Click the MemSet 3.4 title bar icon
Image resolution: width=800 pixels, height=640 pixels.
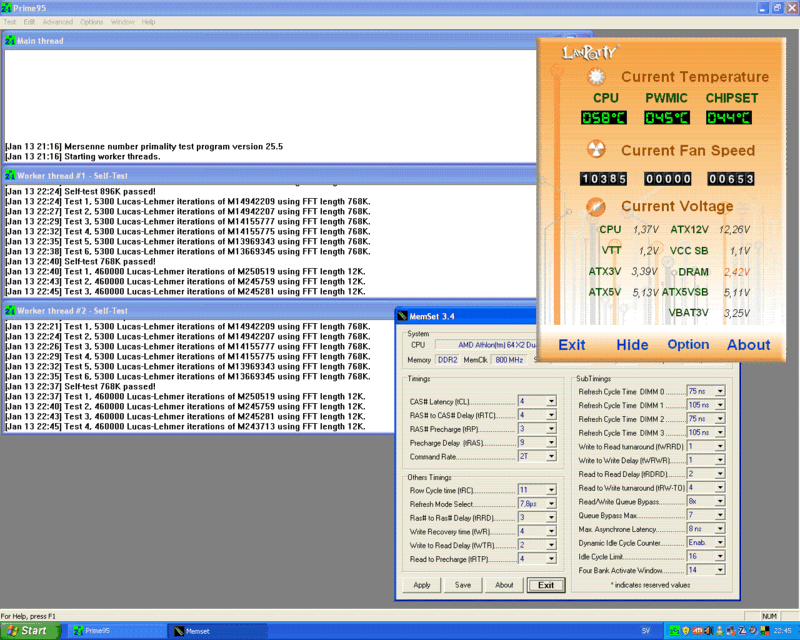(403, 316)
